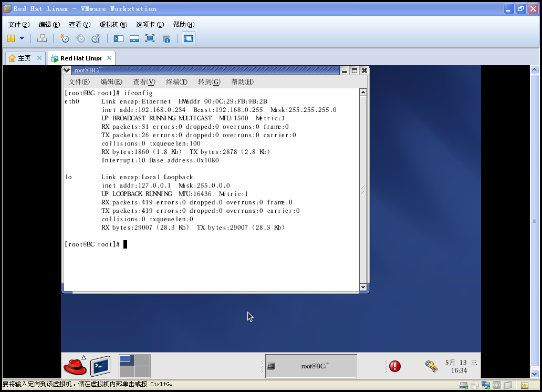Close the Red Hat Linux tab

[x=109, y=58]
